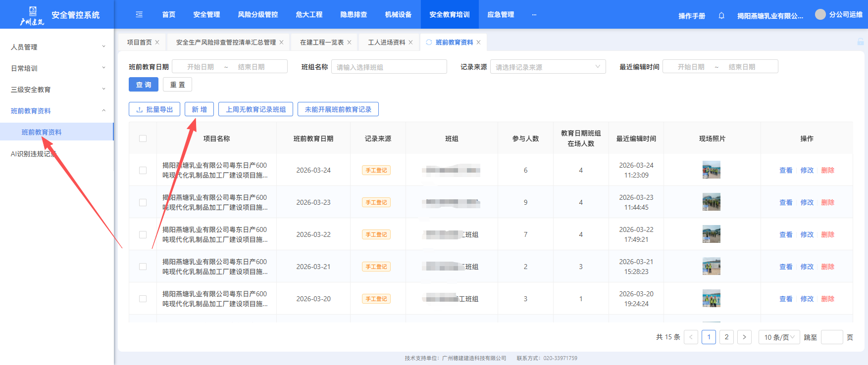Tick the checkbox for the 2026-03-22 record

[x=143, y=234]
